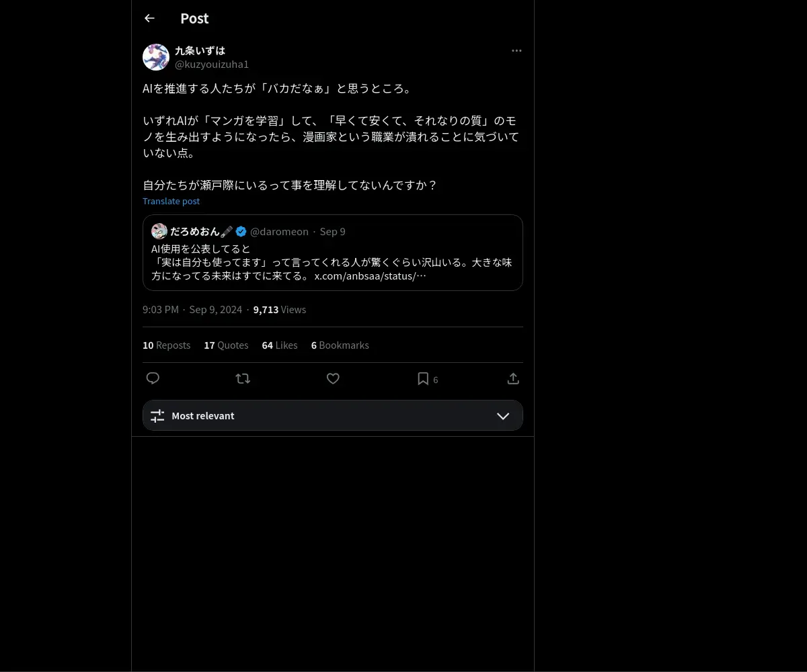
Task: Click the filter sliders icon beside Most relevant
Action: pos(157,416)
